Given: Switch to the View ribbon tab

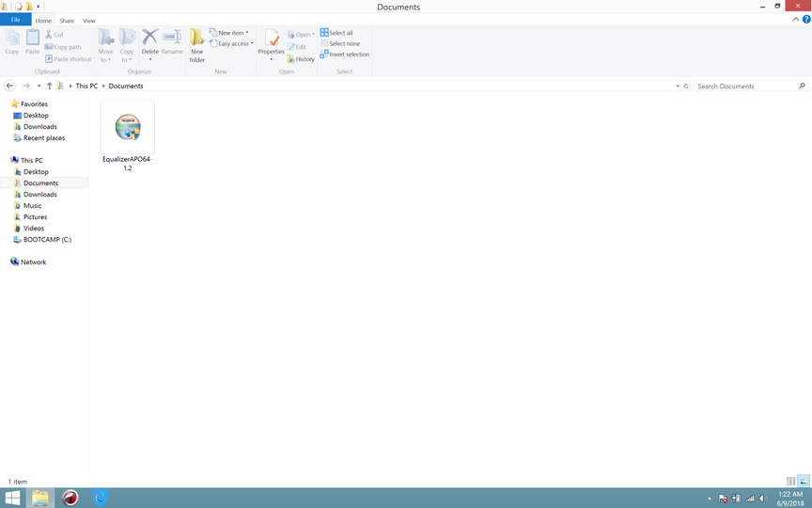Looking at the screenshot, I should coord(89,21).
